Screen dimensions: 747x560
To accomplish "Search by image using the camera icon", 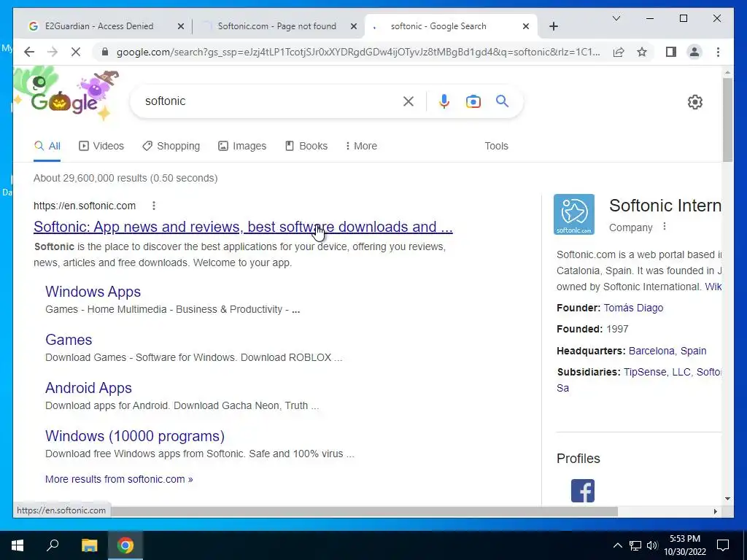I will coord(473,101).
